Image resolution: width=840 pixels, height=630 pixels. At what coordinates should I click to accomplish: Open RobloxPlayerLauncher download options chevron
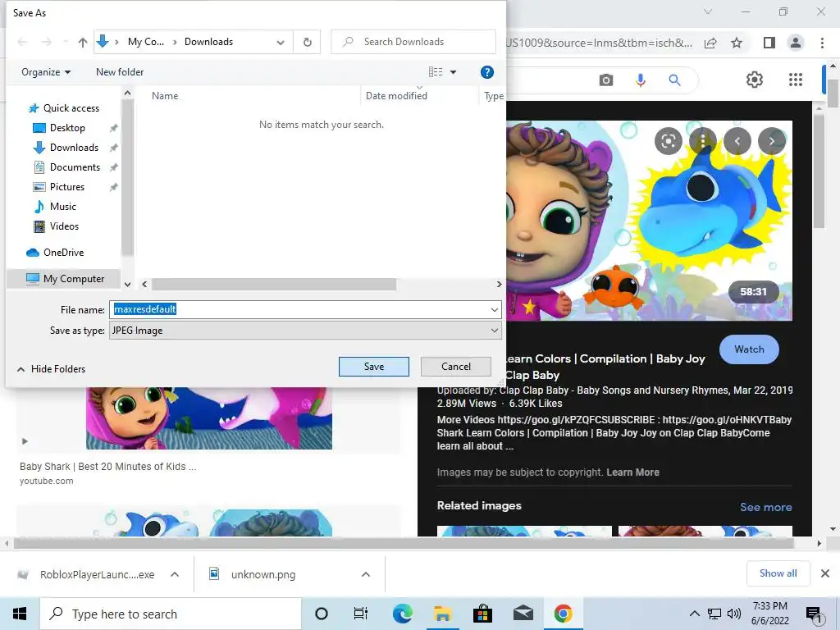[x=175, y=574]
